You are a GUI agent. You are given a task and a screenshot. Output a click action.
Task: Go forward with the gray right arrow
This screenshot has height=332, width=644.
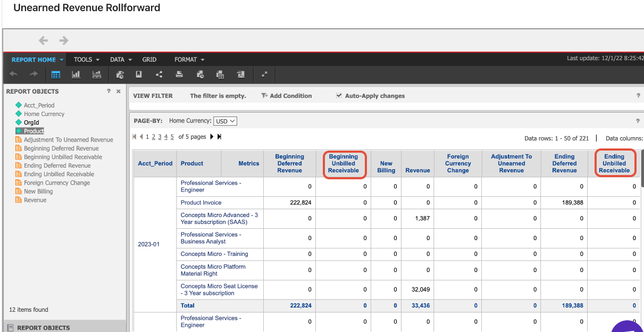pos(64,40)
